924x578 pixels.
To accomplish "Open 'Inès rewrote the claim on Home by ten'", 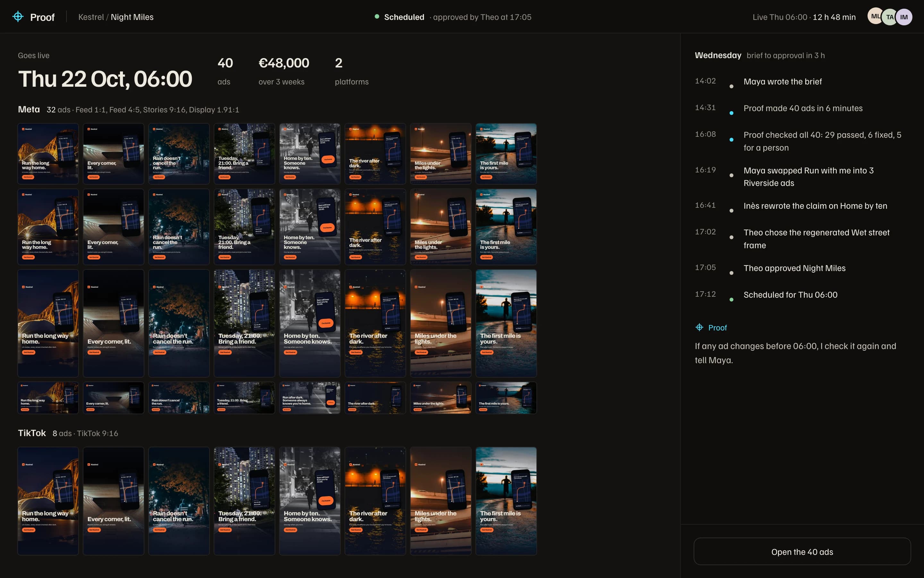I will 815,206.
